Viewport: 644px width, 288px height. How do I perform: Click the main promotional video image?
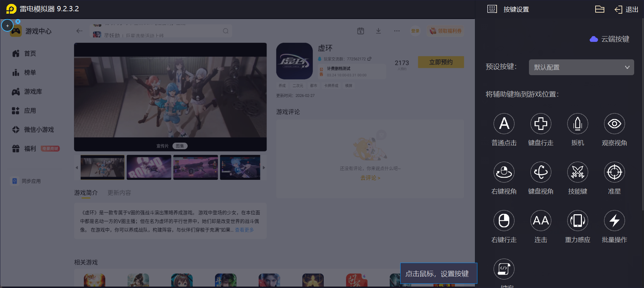(x=170, y=97)
